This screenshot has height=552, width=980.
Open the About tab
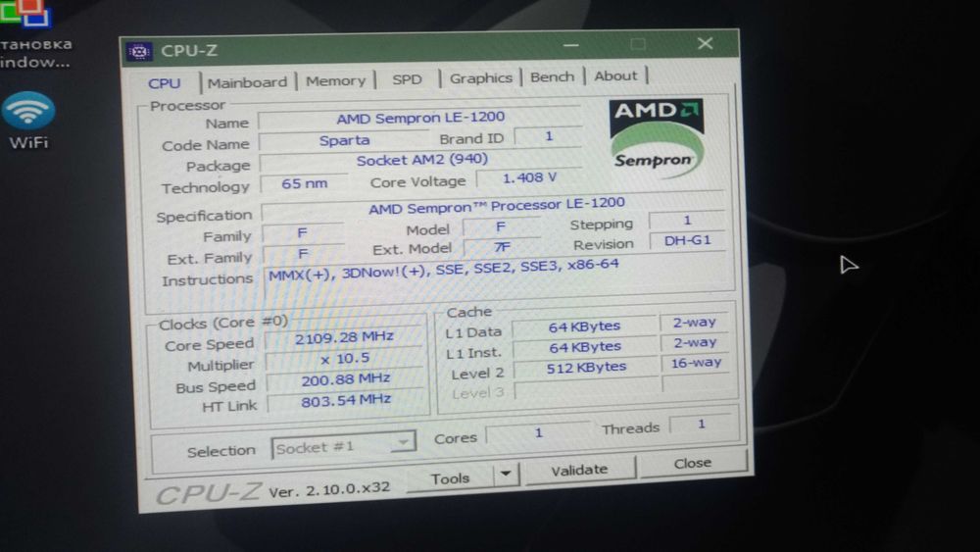tap(615, 75)
